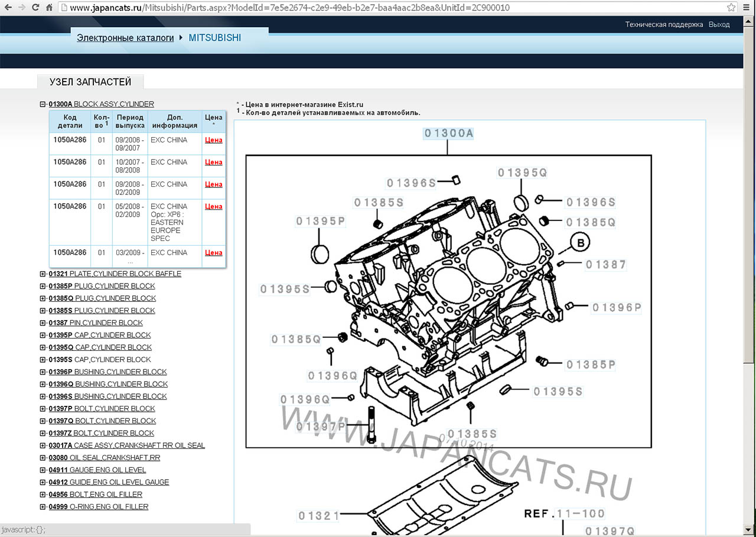Click the 01300A label atop the diagram

tap(449, 134)
